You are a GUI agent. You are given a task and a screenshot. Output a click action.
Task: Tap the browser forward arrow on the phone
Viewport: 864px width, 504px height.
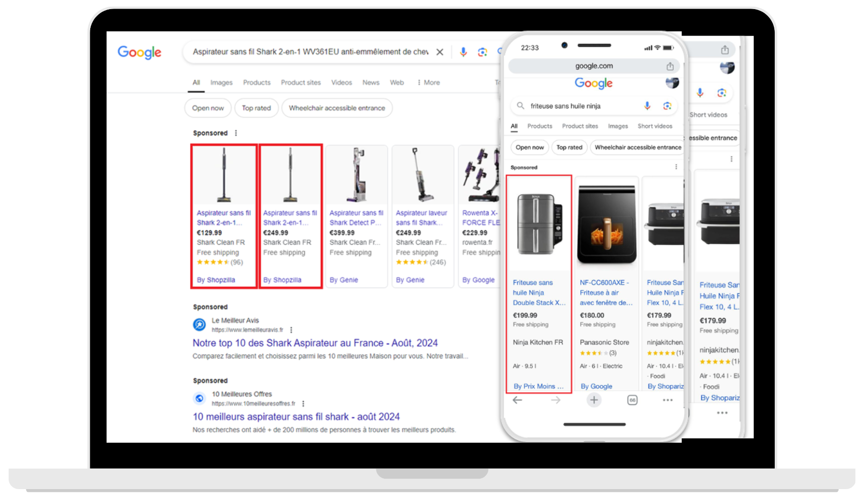pos(555,400)
